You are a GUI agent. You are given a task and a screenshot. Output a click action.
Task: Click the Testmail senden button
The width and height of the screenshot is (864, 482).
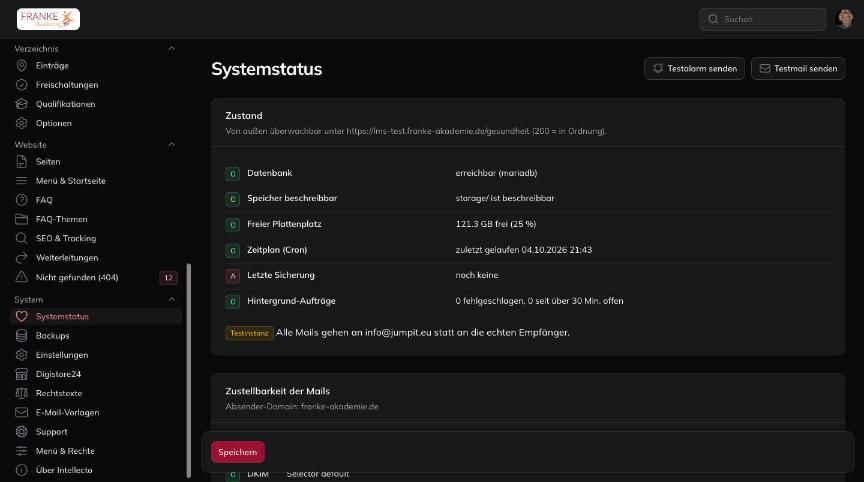[x=798, y=69]
